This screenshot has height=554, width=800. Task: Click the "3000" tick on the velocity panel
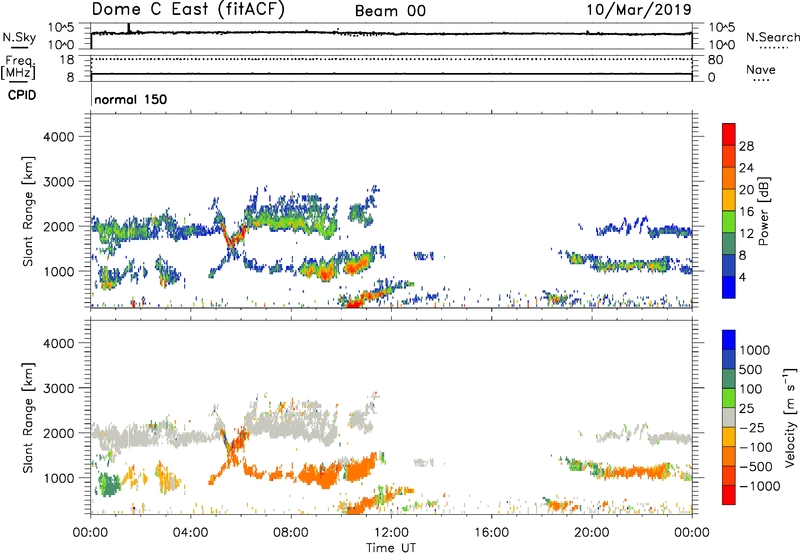pos(59,388)
